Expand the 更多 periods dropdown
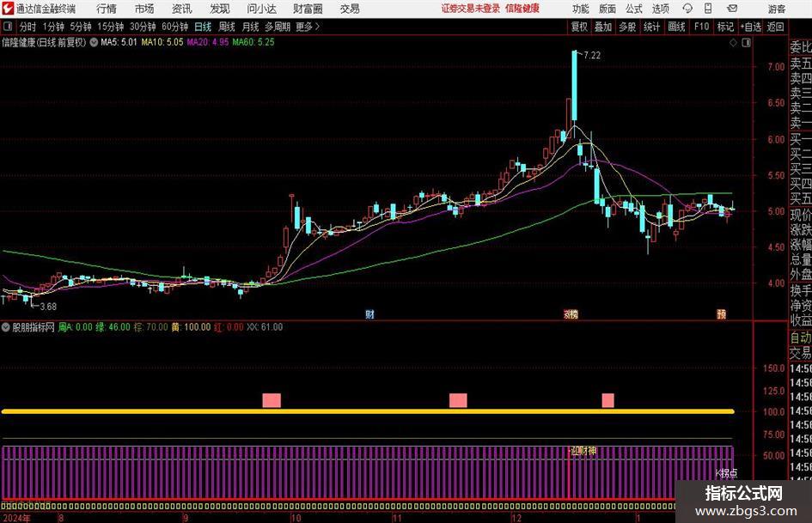 (308, 27)
